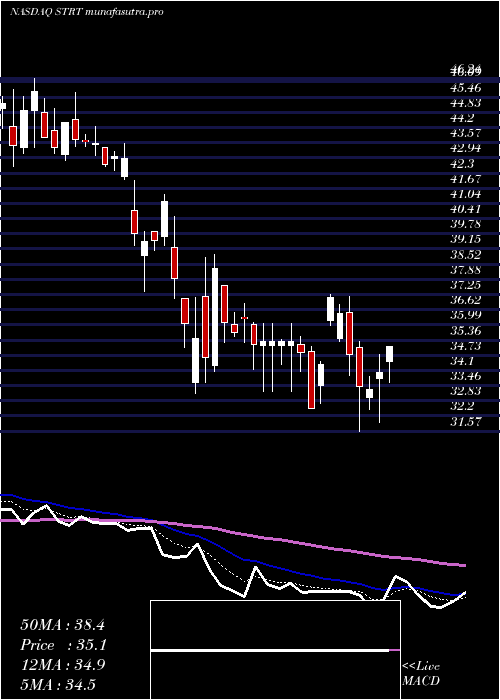500x700 pixels.
Task: Select the 41.67 price axis label
Action: coord(465,179)
